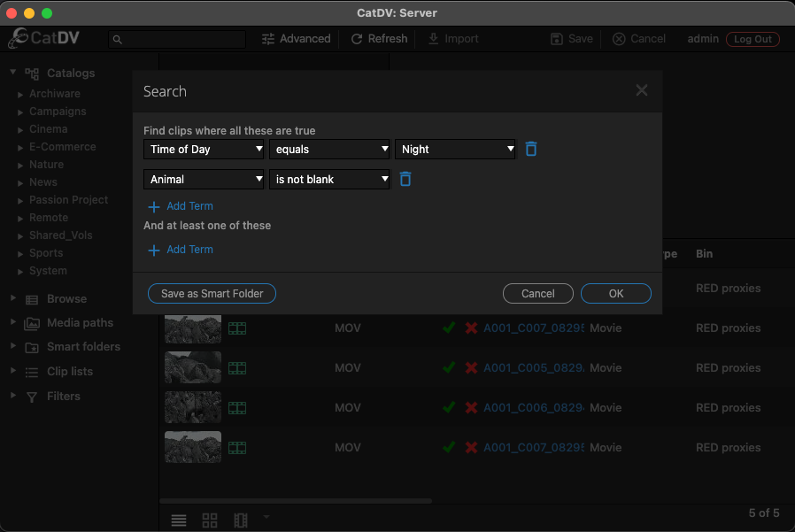Log out of the admin account
The height and width of the screenshot is (532, 795).
pyautogui.click(x=753, y=39)
